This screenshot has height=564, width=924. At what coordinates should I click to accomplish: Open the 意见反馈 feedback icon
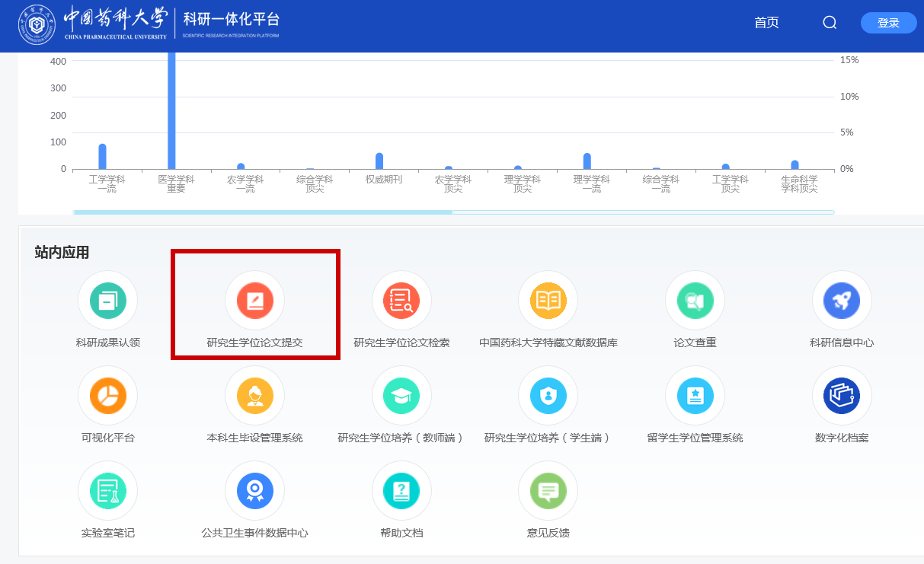548,491
